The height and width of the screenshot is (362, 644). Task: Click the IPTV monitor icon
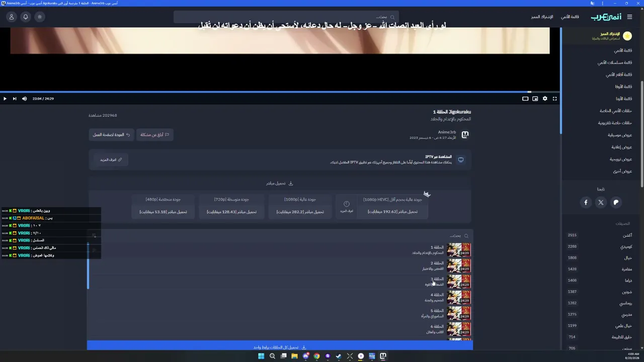(x=461, y=160)
